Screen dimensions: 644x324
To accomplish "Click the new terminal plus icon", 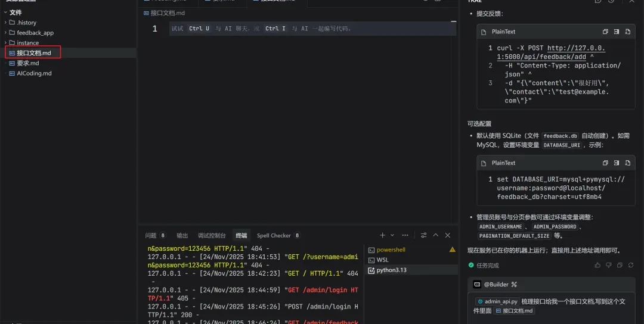I will coord(383,235).
